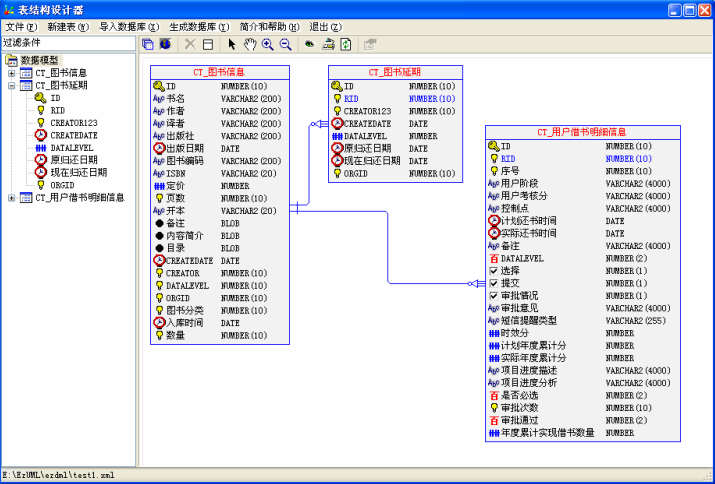Select the 数据模型 root tree node
This screenshot has height=484, width=715.
pyautogui.click(x=40, y=61)
